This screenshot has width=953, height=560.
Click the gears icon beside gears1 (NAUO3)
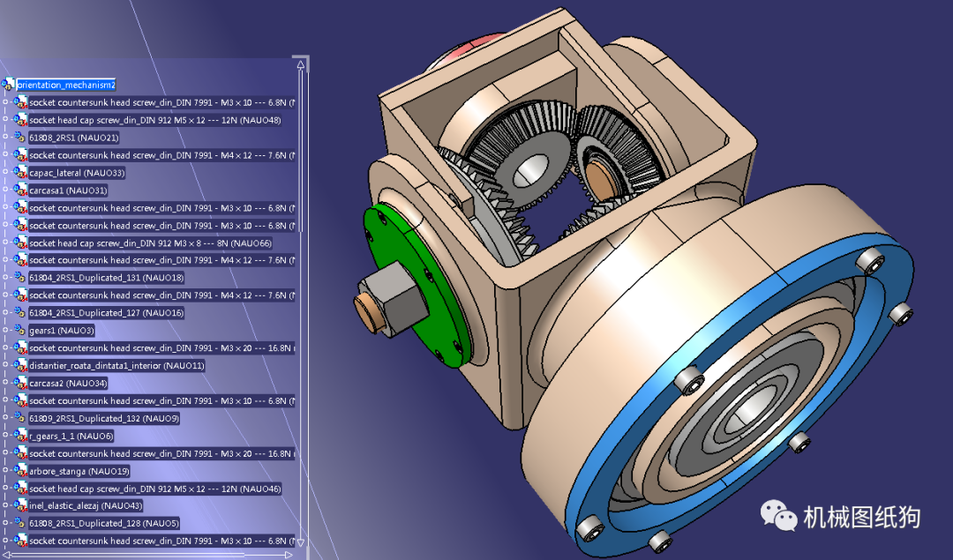(x=20, y=331)
